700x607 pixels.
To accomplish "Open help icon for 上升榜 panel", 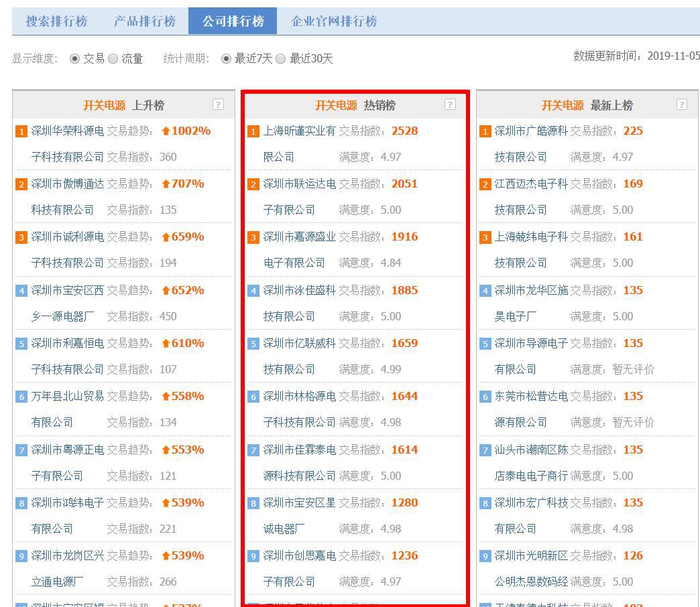I will point(218,105).
